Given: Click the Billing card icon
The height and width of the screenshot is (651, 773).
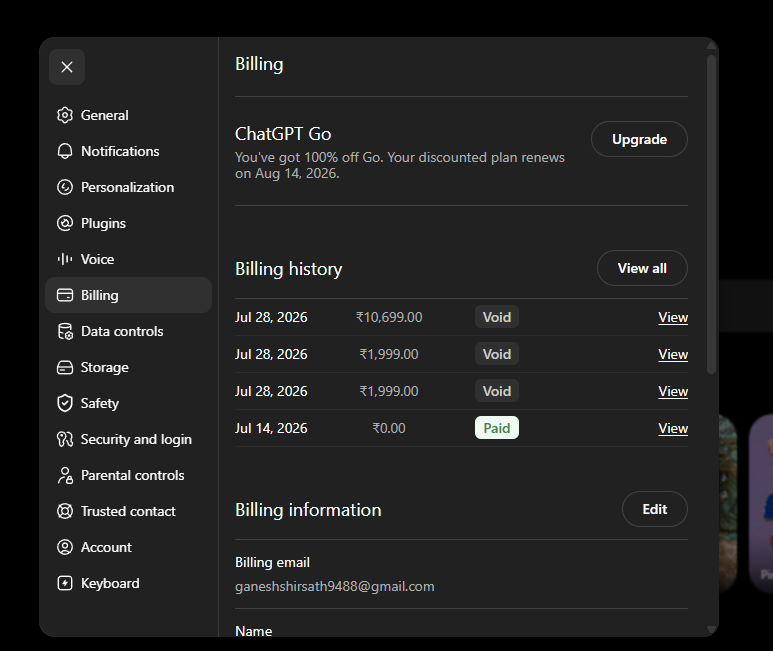Looking at the screenshot, I should (x=65, y=295).
